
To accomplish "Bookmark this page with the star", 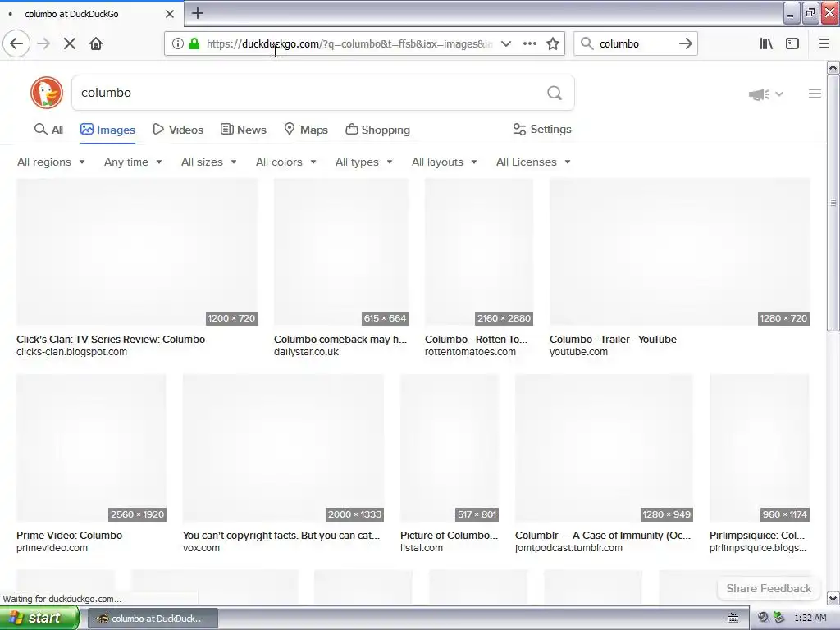I will [x=553, y=43].
